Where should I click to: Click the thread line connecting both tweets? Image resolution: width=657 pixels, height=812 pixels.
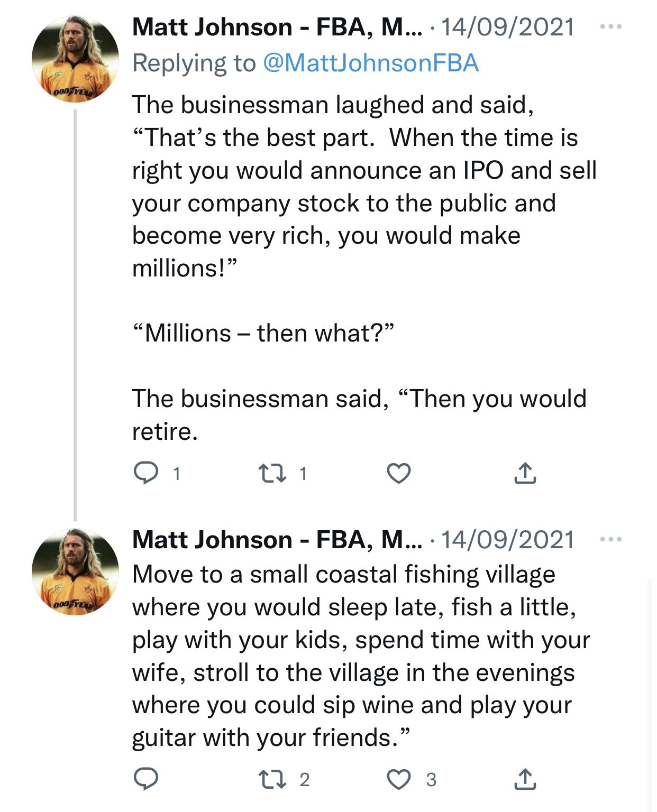pyautogui.click(x=75, y=317)
